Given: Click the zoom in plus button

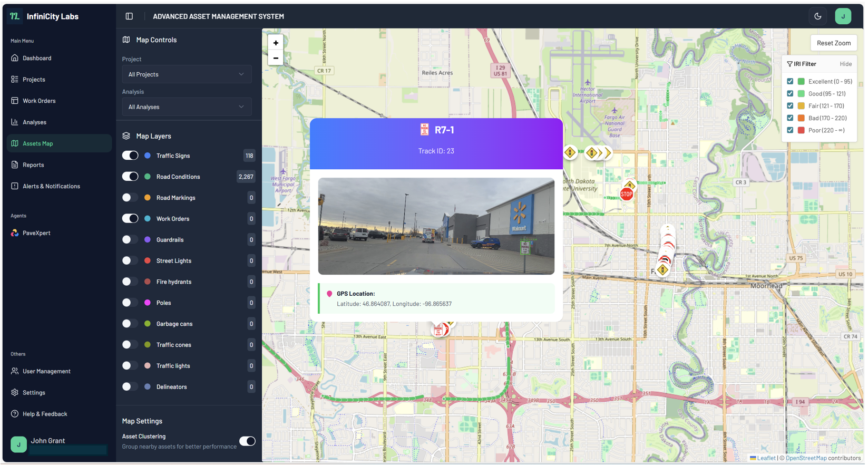Looking at the screenshot, I should click(x=276, y=43).
